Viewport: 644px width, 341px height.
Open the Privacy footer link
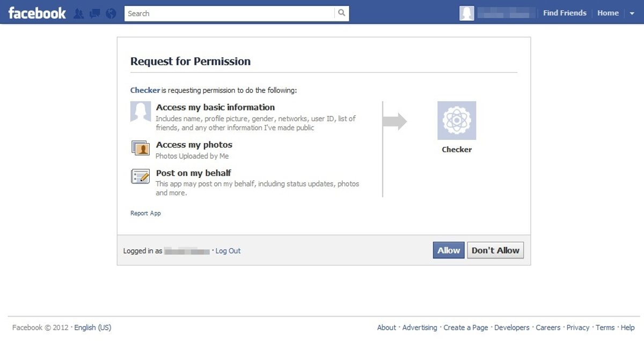tap(578, 328)
